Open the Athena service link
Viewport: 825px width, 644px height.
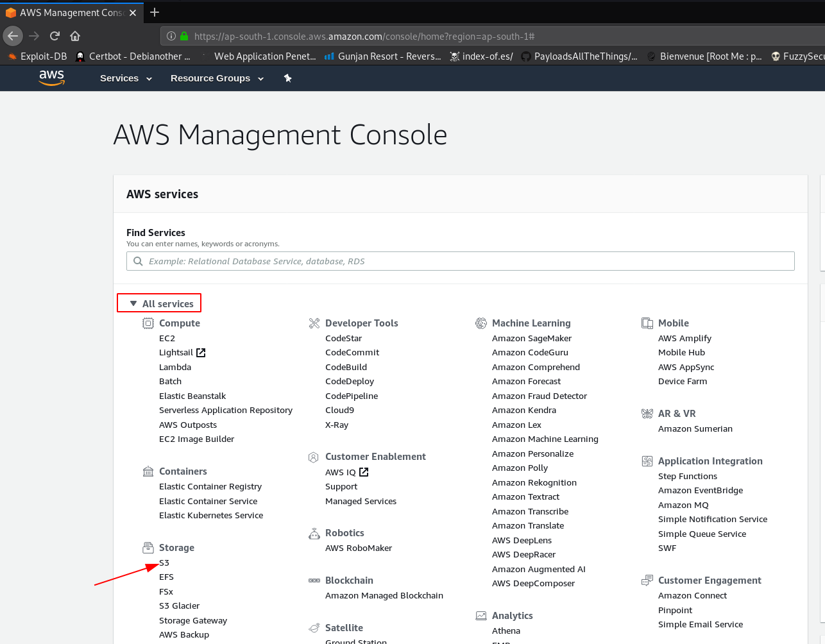click(506, 631)
